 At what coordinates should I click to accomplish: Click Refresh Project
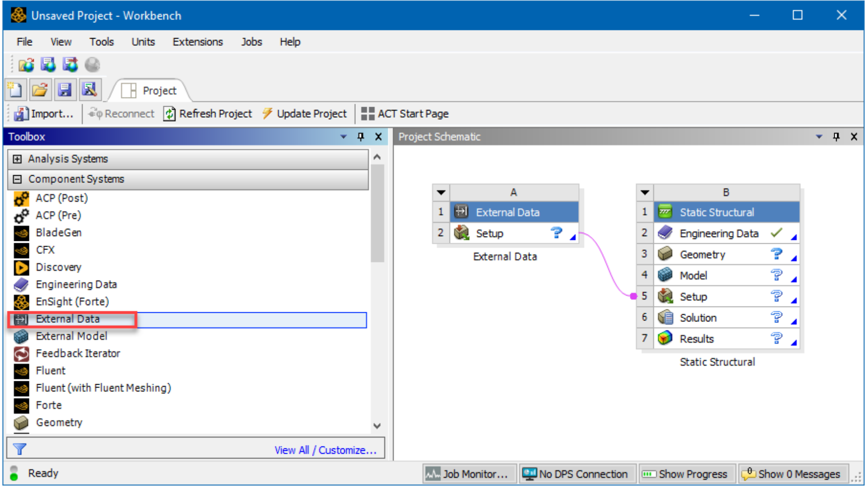tap(208, 114)
